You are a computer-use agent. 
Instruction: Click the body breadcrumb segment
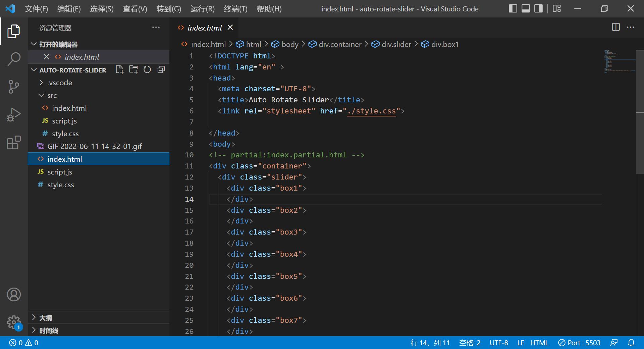[285, 44]
